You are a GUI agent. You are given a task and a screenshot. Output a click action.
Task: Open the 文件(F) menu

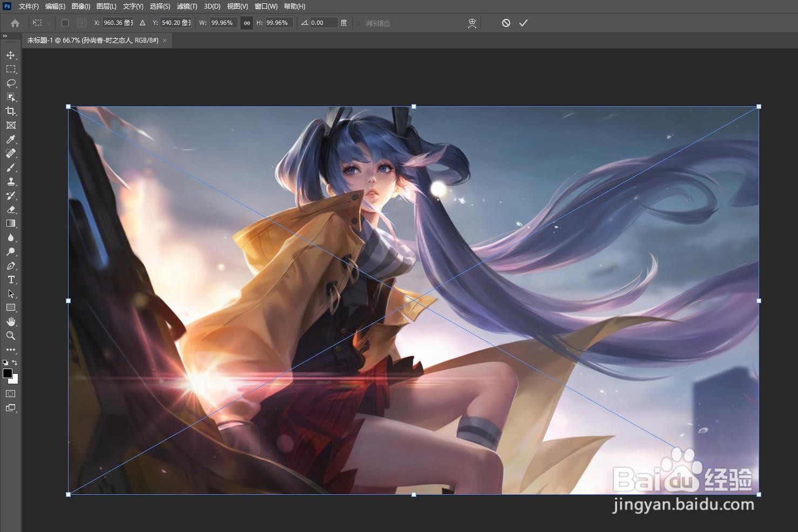coord(29,6)
